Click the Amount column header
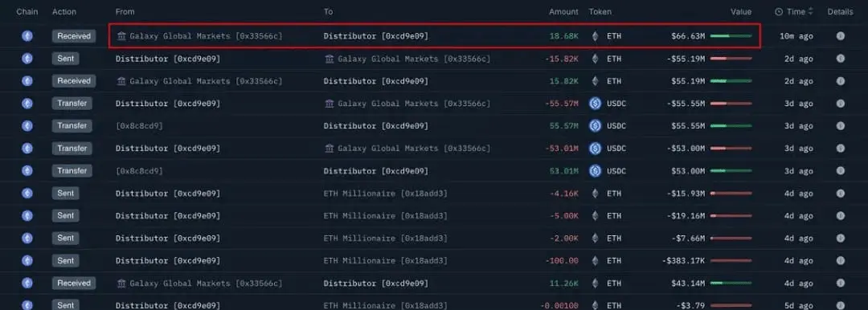Image resolution: width=868 pixels, height=310 pixels. (563, 11)
